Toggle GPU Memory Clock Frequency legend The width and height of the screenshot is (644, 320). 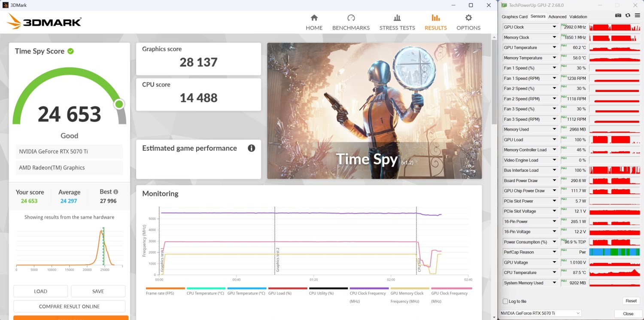410,295
